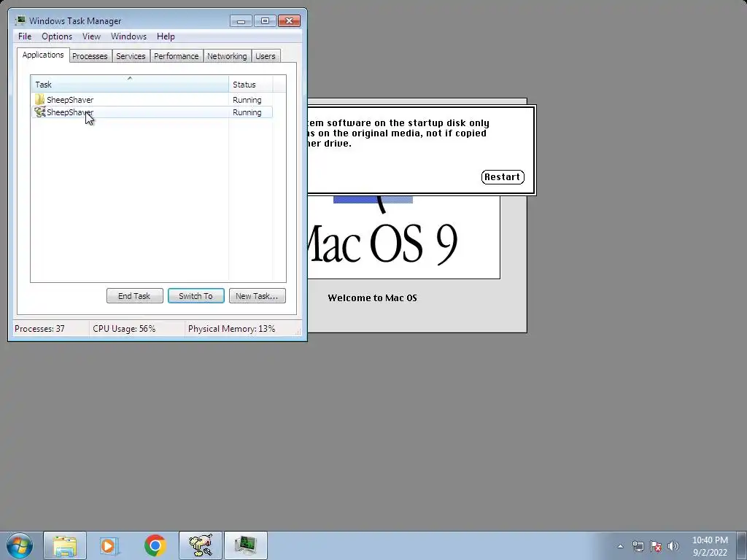Switch to the Users tab
The height and width of the screenshot is (560, 747).
click(266, 56)
